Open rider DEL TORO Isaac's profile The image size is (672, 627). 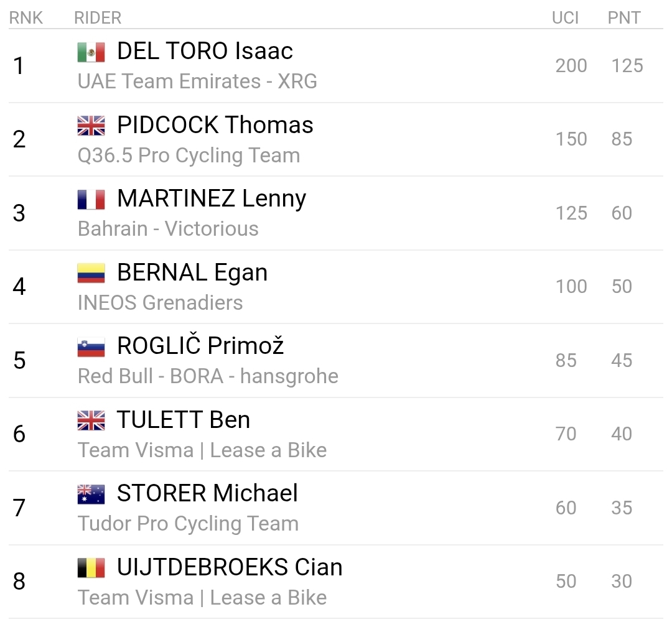click(x=205, y=52)
